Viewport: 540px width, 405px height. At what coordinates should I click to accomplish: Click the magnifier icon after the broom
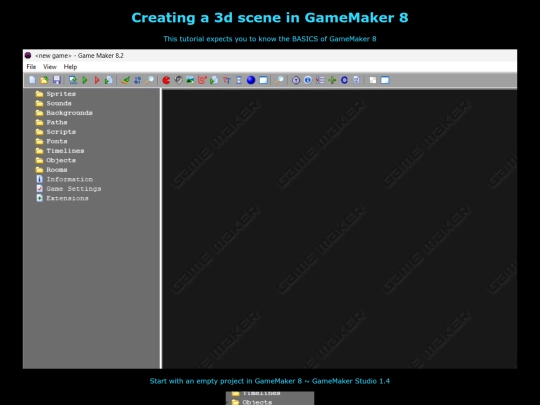(x=149, y=80)
